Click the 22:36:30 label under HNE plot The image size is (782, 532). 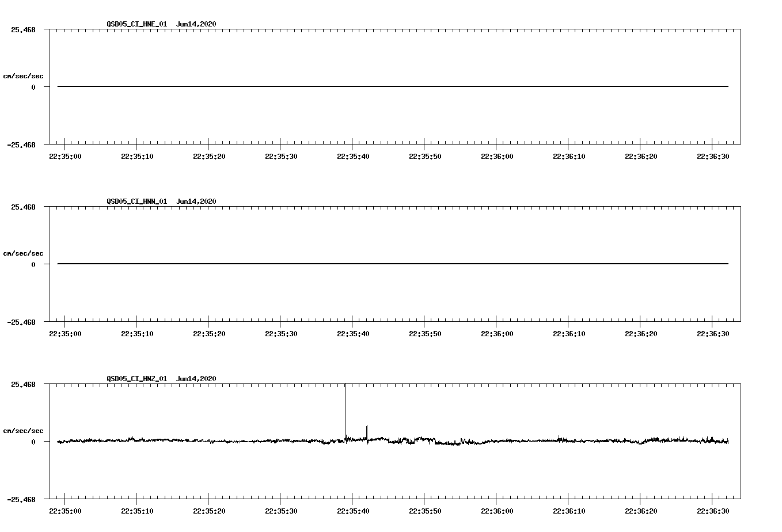[713, 156]
